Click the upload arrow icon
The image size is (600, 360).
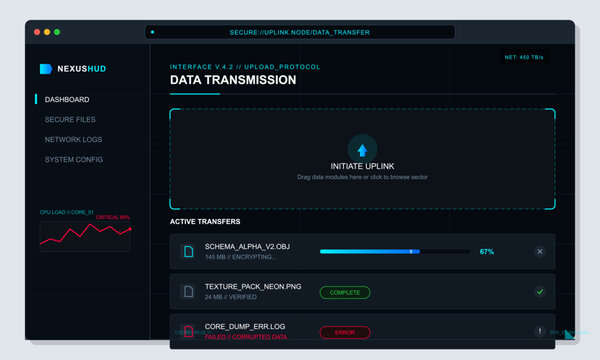[362, 150]
